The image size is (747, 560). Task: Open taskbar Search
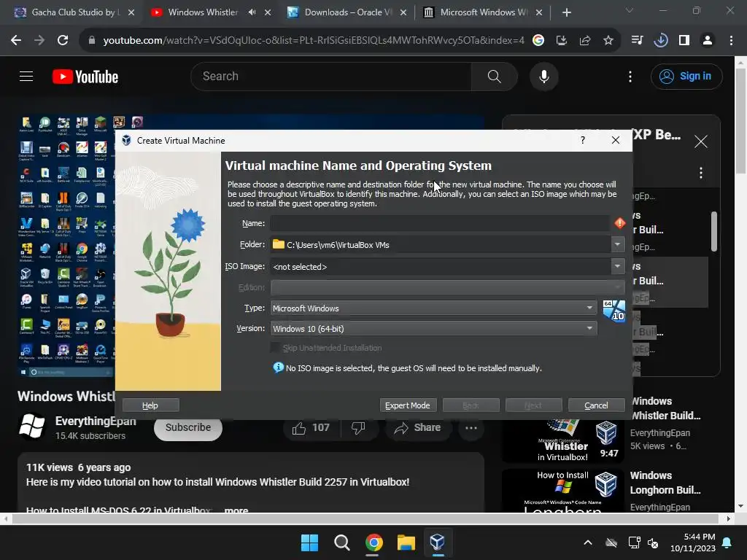(341, 542)
